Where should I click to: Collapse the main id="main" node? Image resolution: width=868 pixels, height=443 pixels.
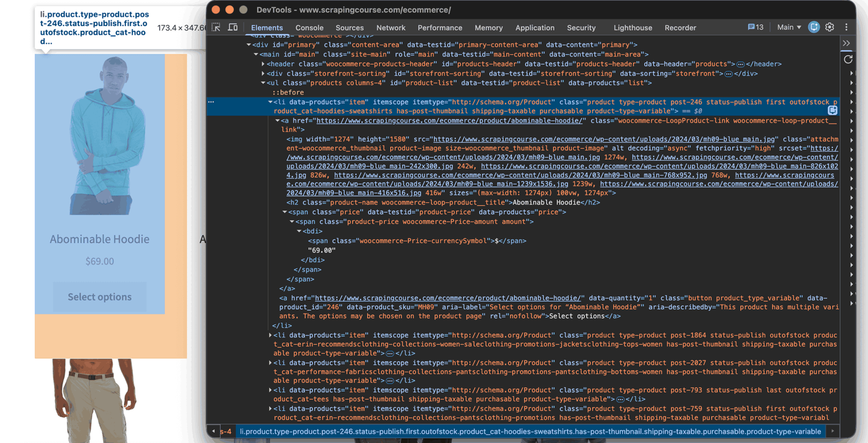coord(256,54)
